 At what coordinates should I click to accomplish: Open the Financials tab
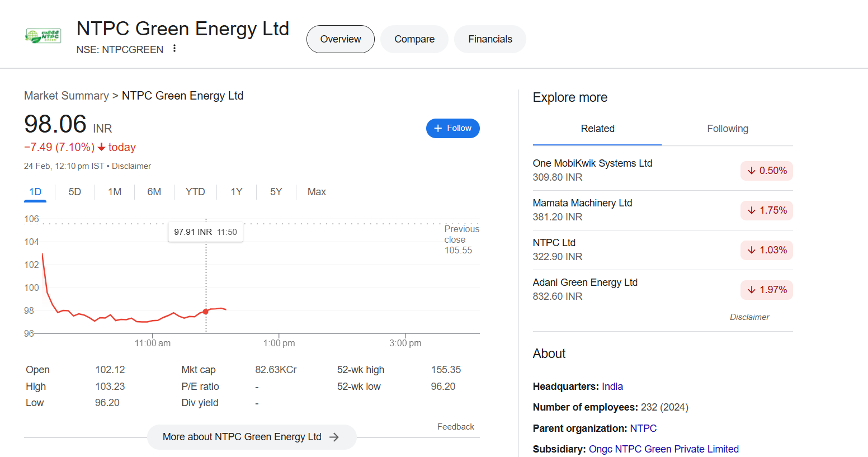[490, 39]
